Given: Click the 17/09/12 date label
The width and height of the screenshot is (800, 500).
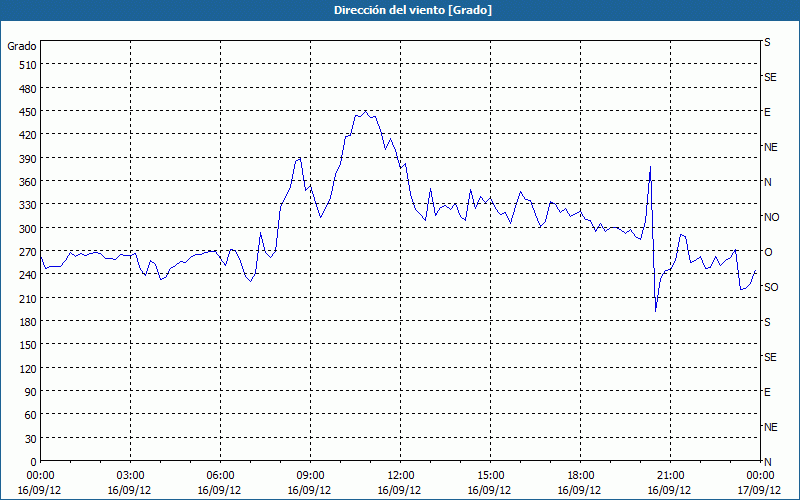Looking at the screenshot, I should (x=760, y=490).
